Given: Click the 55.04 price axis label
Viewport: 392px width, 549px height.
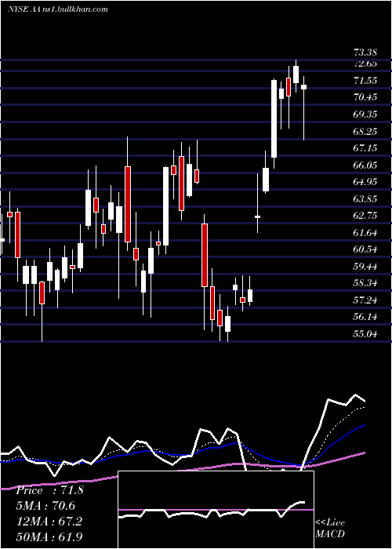Looking at the screenshot, I should (365, 334).
